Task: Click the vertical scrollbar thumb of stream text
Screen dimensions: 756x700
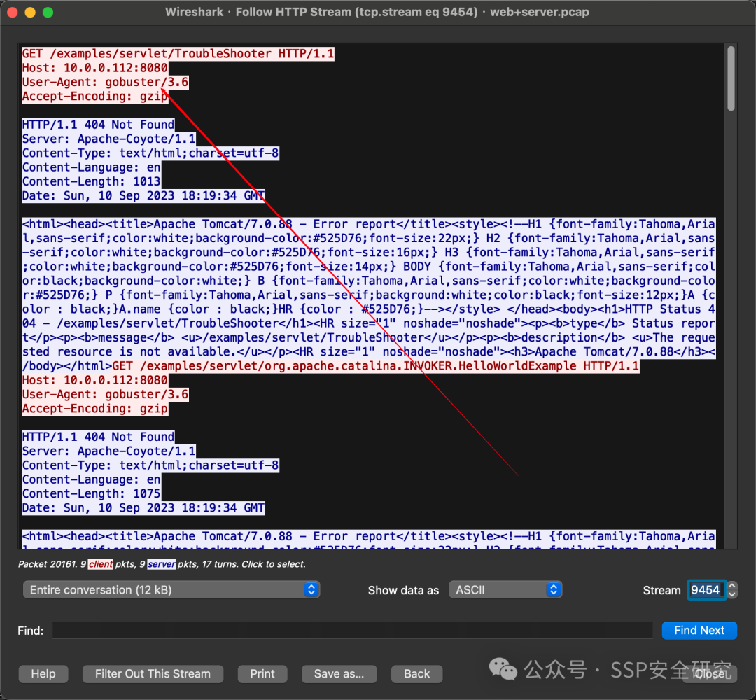Action: (x=731, y=78)
